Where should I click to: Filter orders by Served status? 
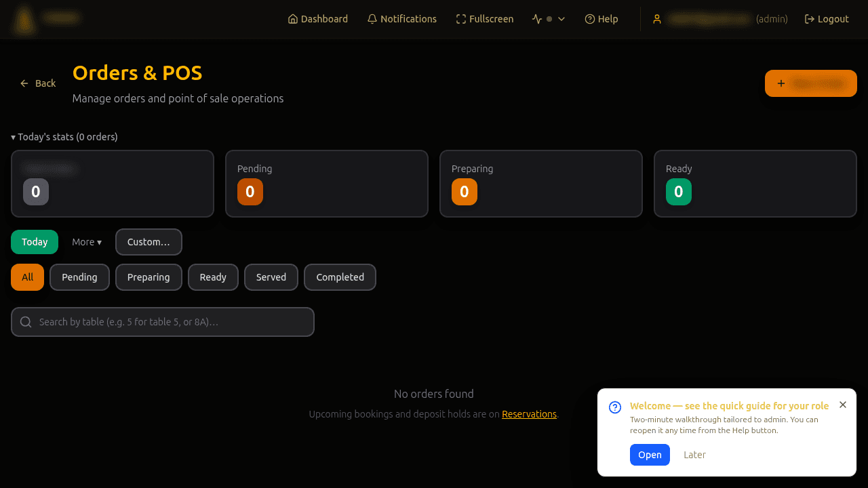click(x=271, y=277)
